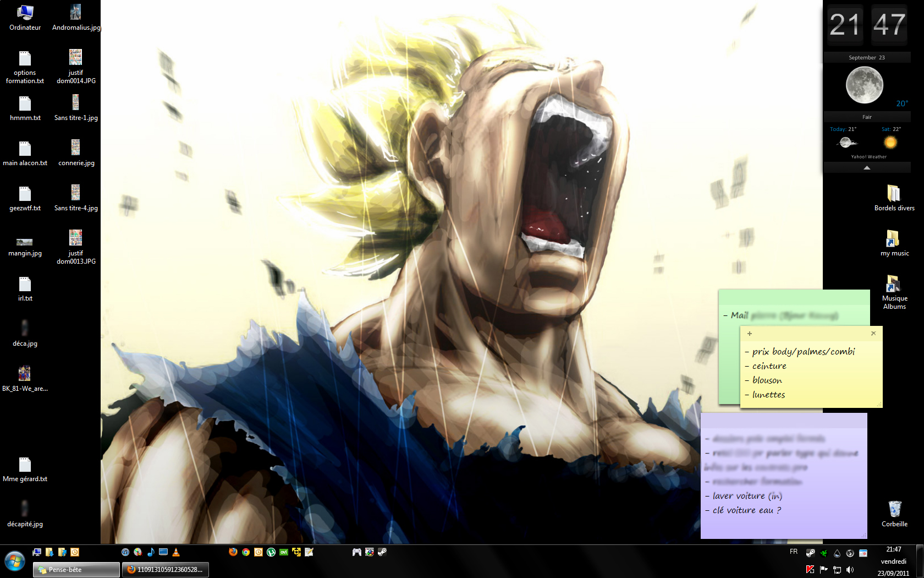
Task: Select the main alacon.txt file
Action: (25, 152)
